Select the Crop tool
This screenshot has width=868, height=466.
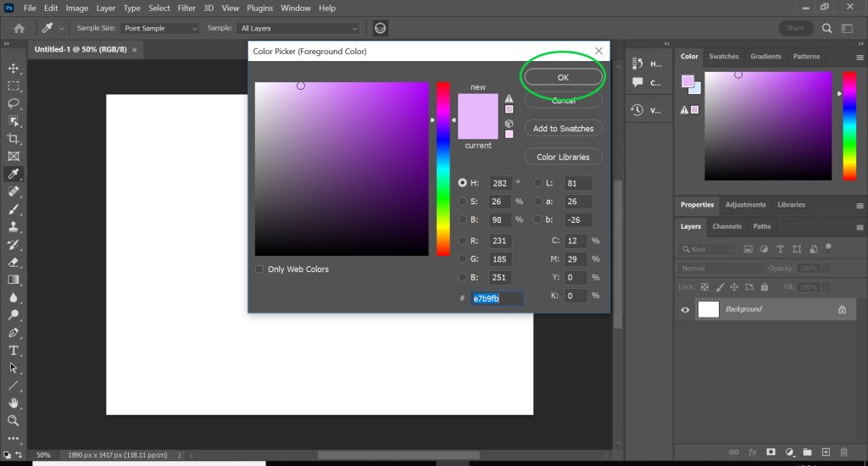(14, 139)
